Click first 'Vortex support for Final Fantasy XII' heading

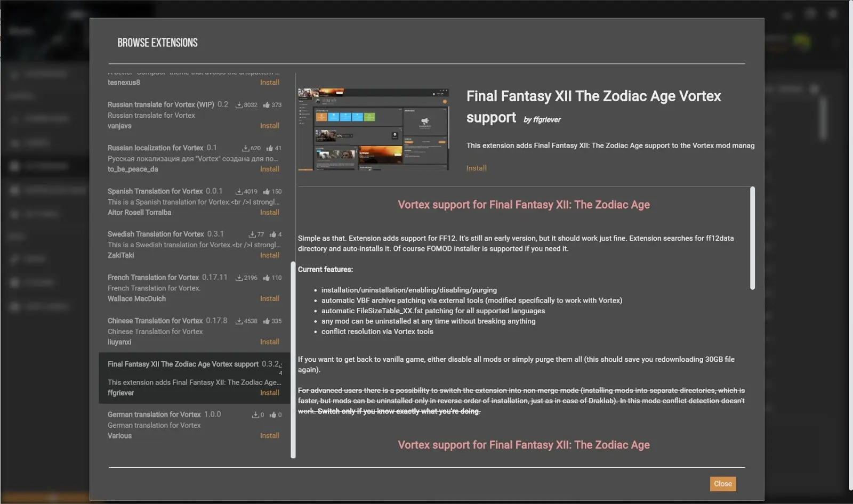tap(524, 205)
